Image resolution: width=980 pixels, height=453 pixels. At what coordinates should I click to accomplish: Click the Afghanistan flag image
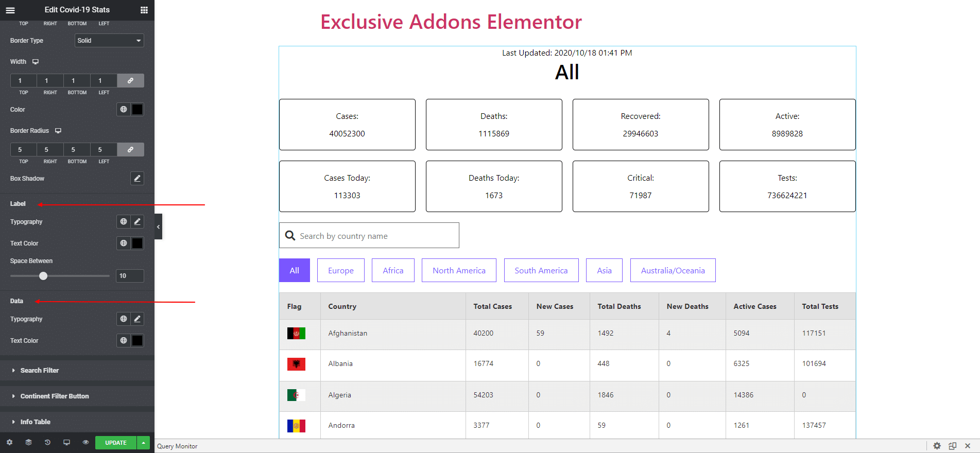[x=296, y=334]
